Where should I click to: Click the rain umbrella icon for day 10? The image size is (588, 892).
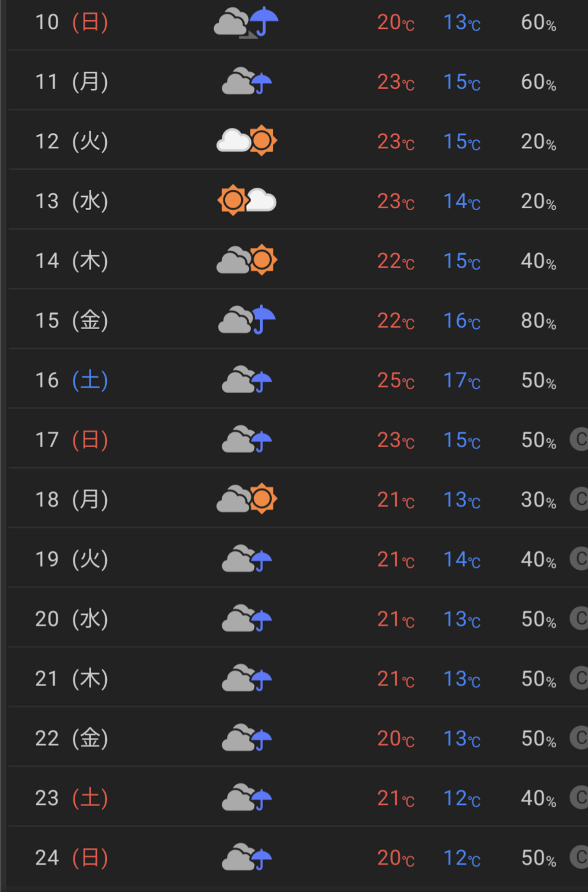pos(246,22)
